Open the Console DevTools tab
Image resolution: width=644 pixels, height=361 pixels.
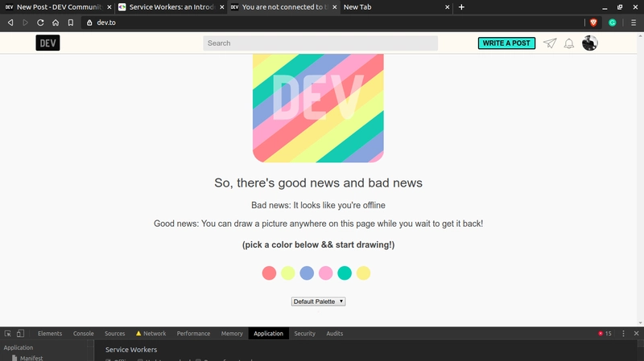pos(84,334)
